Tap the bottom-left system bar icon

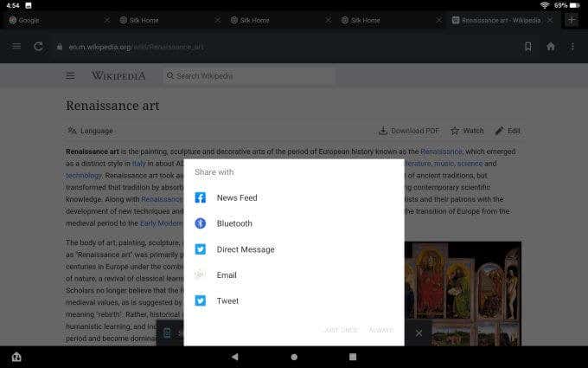point(16,357)
